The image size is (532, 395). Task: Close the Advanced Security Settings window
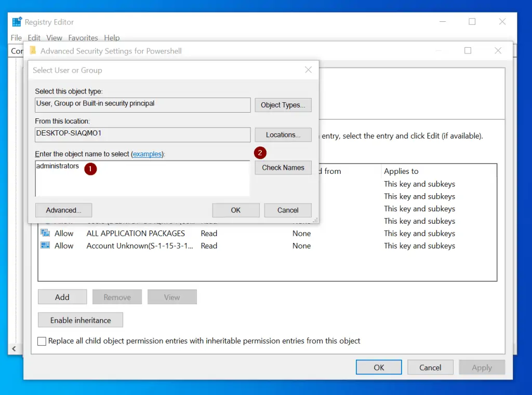498,50
